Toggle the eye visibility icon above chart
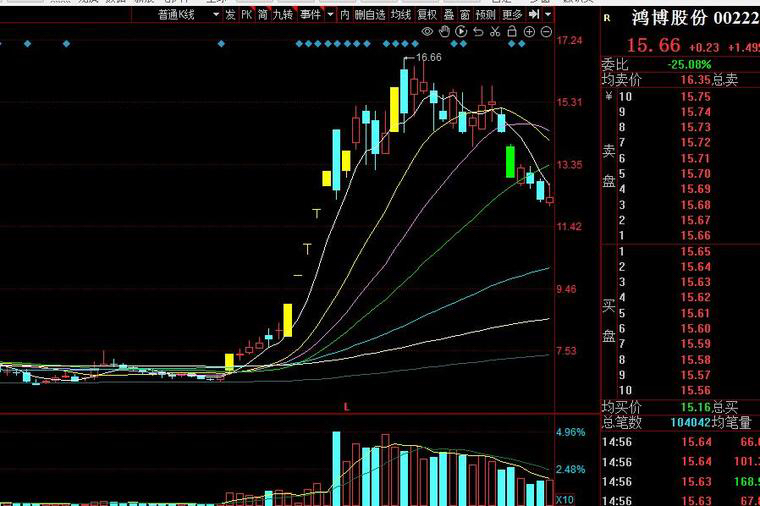The height and width of the screenshot is (506, 760). pos(427,32)
